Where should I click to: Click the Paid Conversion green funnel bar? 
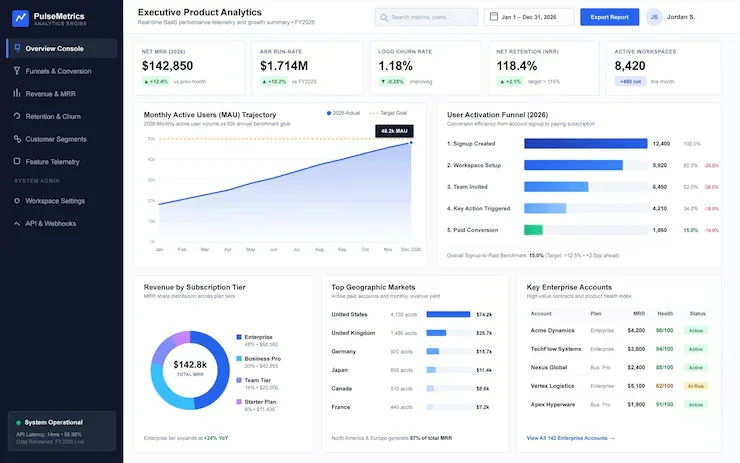(x=533, y=230)
